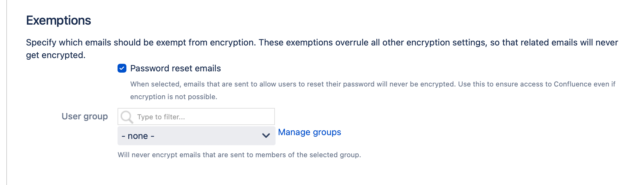Click the "encryption is not possible." help line
Screen dimensions: 644x185
point(173,97)
